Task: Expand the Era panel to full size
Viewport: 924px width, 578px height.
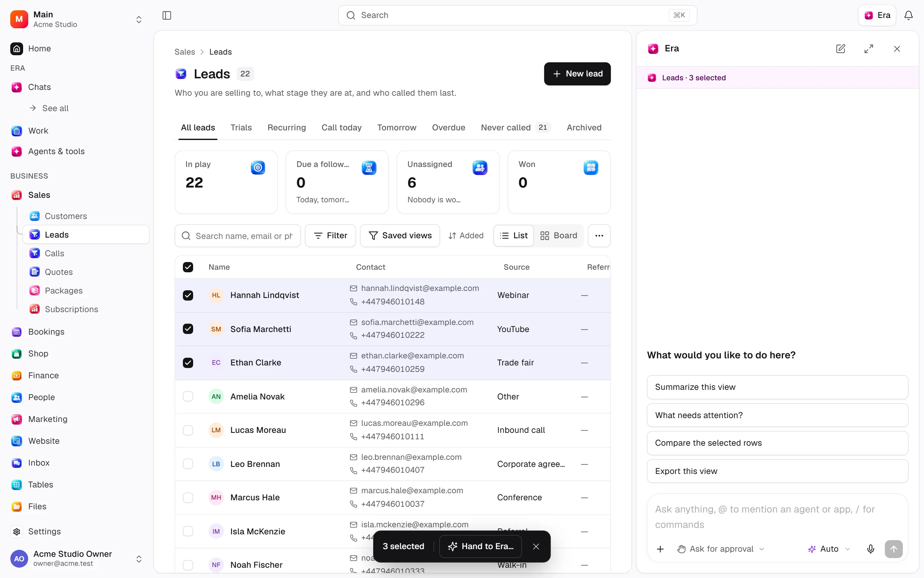Action: click(x=868, y=48)
